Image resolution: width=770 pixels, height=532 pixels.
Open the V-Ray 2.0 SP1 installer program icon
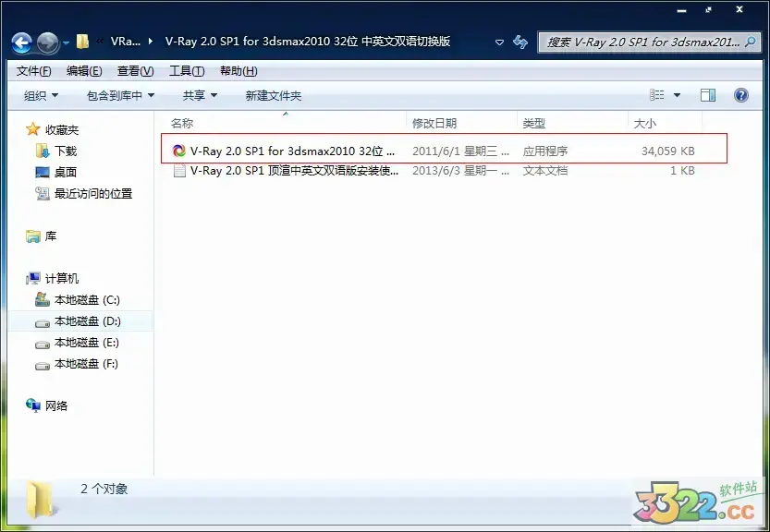(177, 150)
